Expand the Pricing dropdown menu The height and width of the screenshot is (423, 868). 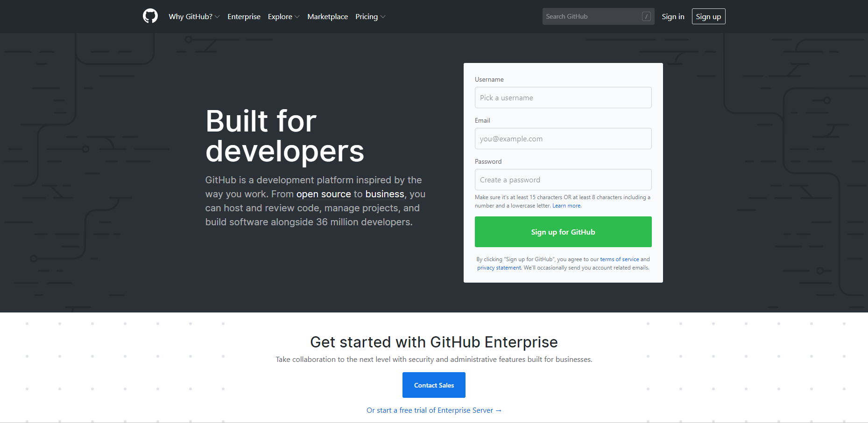[370, 16]
